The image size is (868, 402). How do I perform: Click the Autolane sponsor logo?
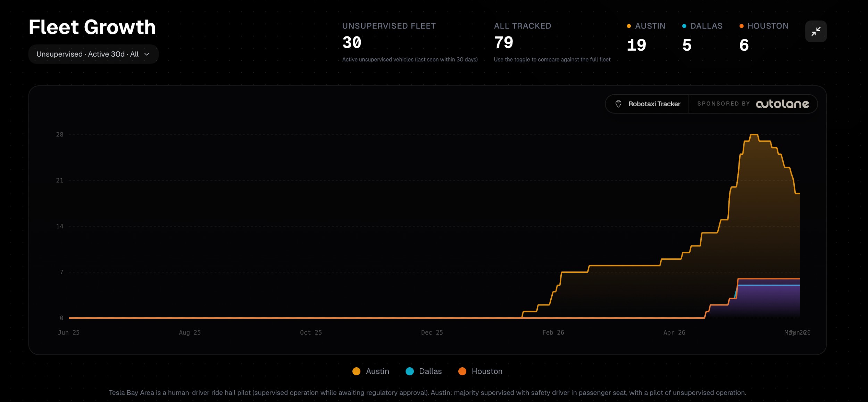point(783,104)
